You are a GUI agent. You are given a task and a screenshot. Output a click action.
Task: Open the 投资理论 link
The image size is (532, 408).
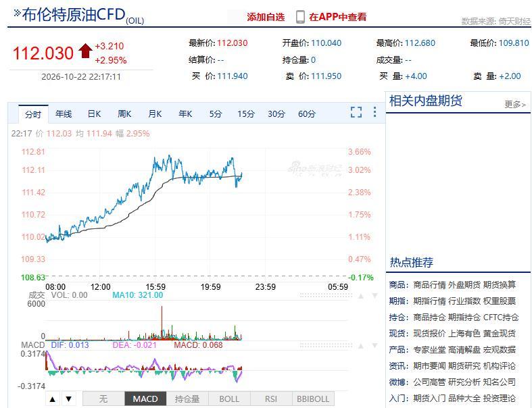tap(500, 398)
